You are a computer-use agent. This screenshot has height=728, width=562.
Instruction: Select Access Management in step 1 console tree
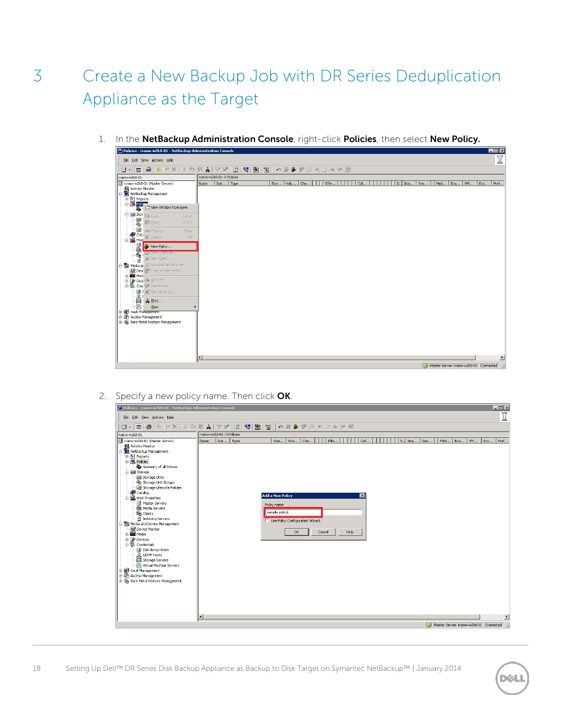coord(146,317)
